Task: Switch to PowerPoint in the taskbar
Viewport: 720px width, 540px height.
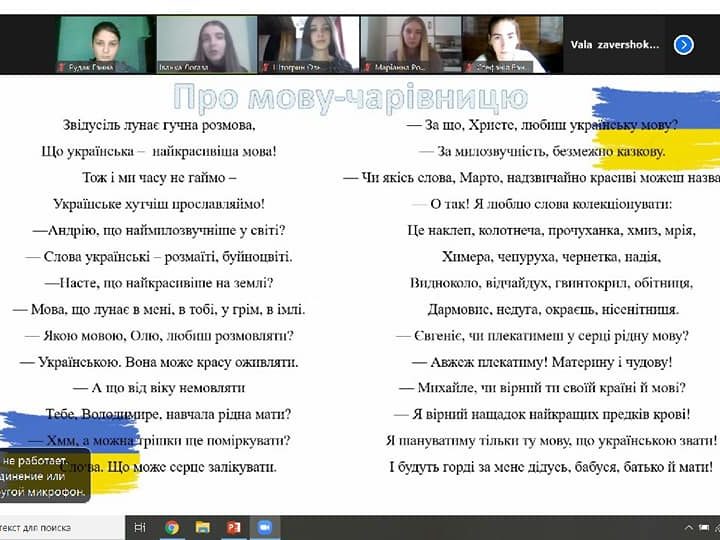Action: [234, 527]
